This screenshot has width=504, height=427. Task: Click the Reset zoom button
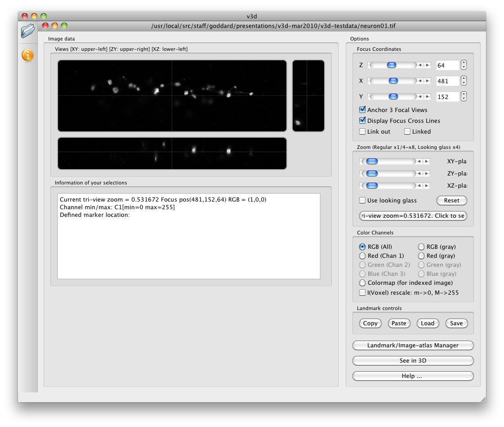[x=451, y=200]
